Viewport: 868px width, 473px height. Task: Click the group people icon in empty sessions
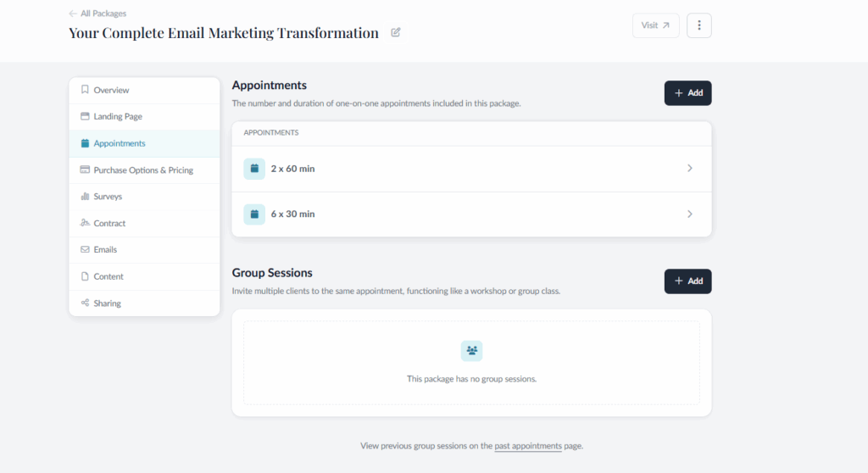click(471, 351)
